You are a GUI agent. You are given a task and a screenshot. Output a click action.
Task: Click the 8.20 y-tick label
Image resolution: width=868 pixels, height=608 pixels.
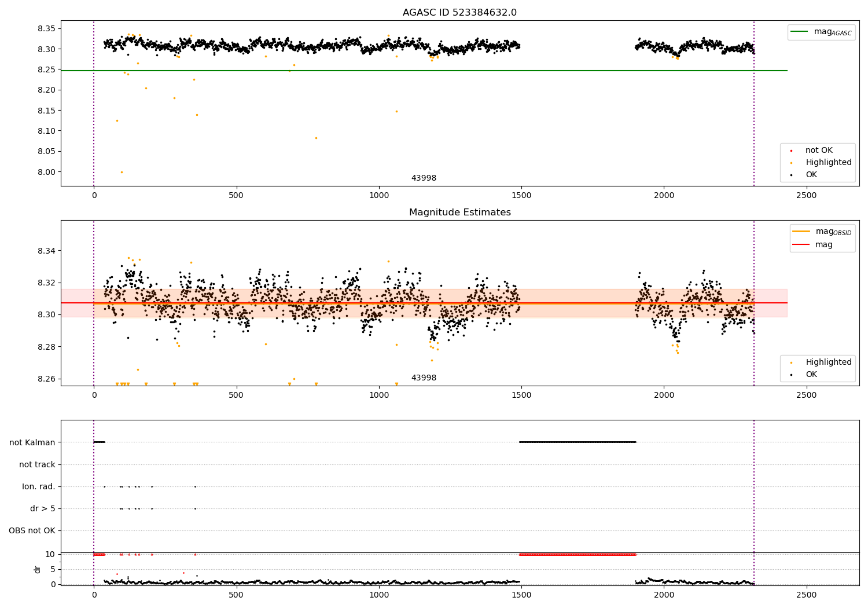point(46,90)
